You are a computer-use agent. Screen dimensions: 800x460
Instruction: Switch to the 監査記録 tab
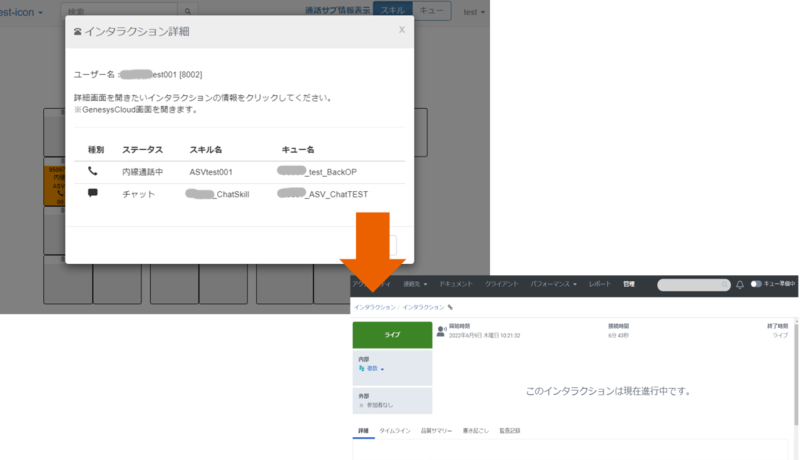tap(510, 431)
